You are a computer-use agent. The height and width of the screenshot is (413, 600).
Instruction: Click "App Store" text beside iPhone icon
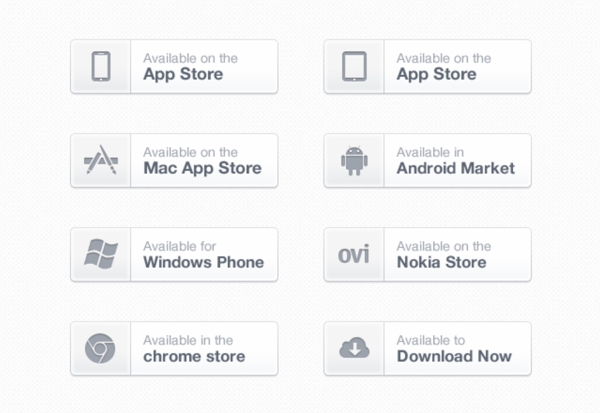point(183,74)
